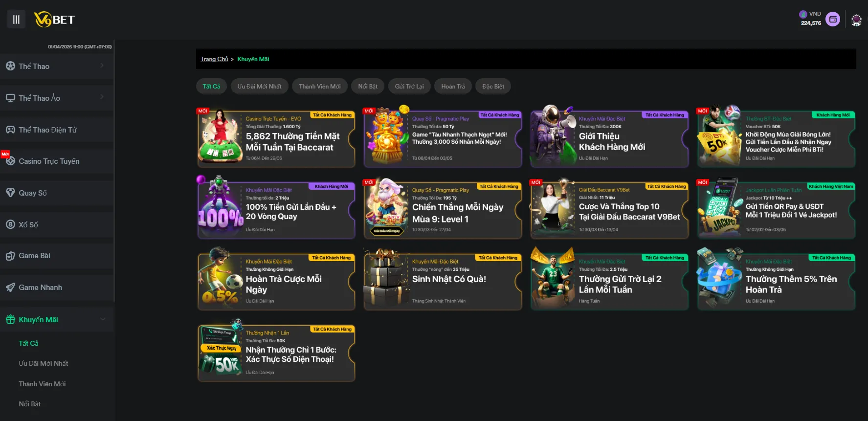Select the Đặc Biệt filter tab
The height and width of the screenshot is (421, 868).
493,87
